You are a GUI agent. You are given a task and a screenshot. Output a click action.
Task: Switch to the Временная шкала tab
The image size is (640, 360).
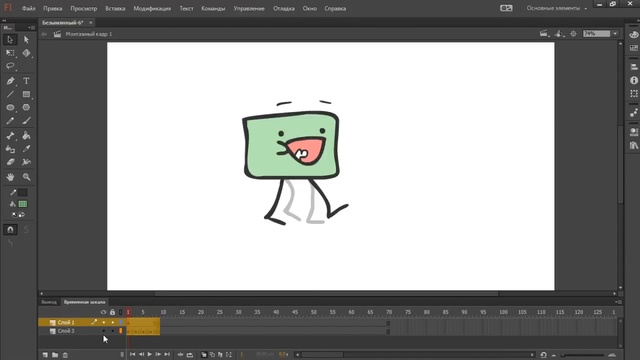tap(84, 302)
